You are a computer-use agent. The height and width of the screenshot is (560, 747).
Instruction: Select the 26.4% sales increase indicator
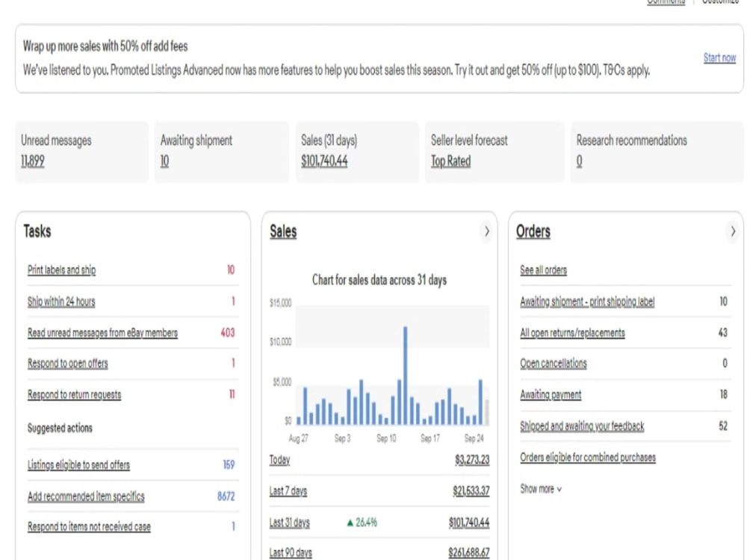coord(362,523)
